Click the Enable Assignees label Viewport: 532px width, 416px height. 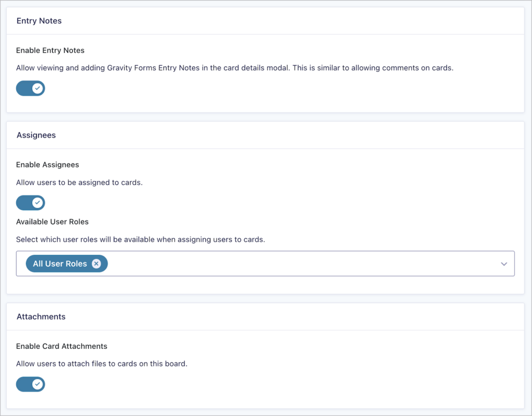tap(47, 165)
